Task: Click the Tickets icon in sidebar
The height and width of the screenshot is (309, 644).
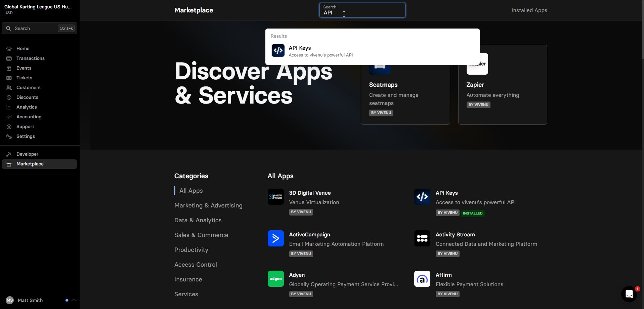Action: click(x=9, y=78)
